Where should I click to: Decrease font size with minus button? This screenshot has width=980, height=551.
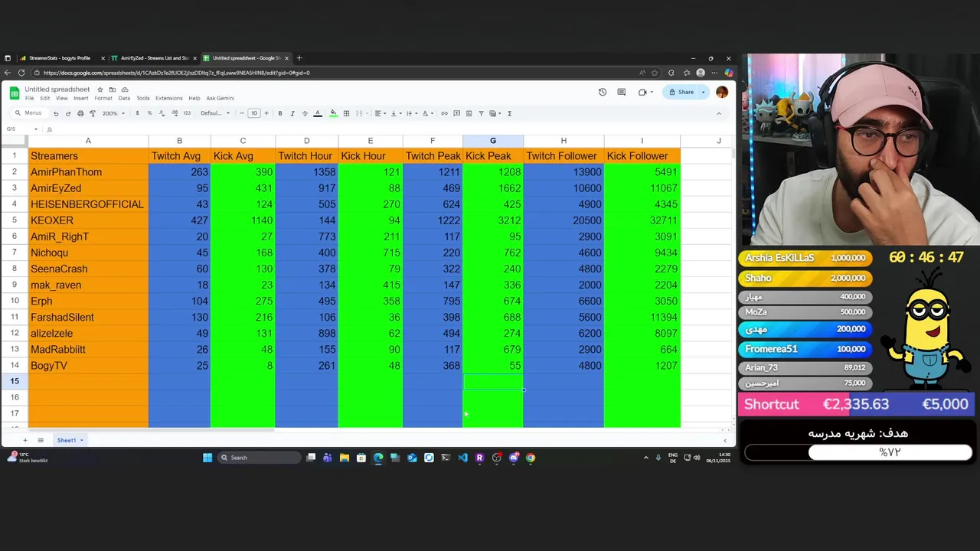[242, 113]
